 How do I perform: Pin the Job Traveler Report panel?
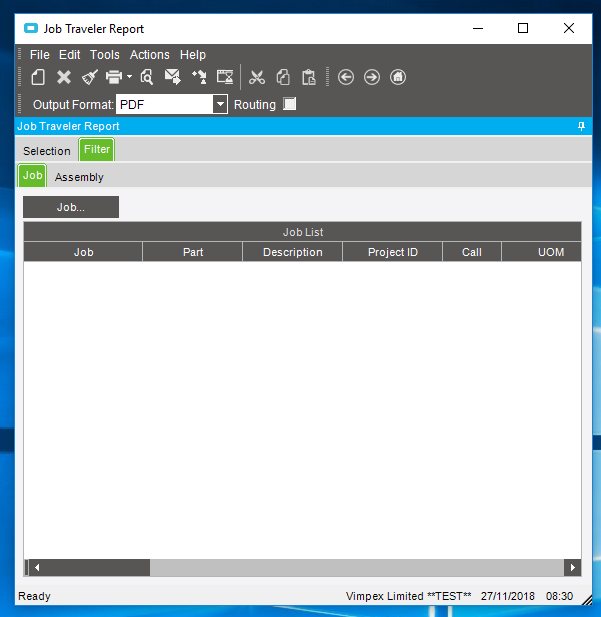[581, 126]
